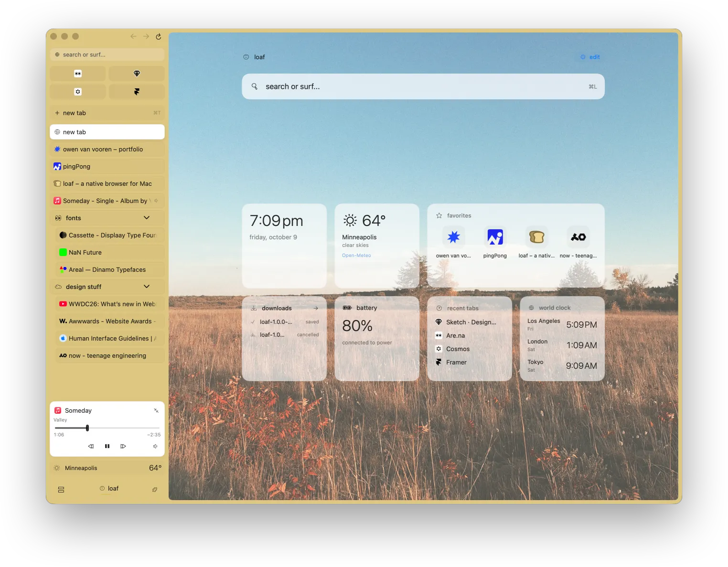The image size is (728, 567).
Task: Open WWDC26 What's new in Web tab
Action: click(x=110, y=304)
